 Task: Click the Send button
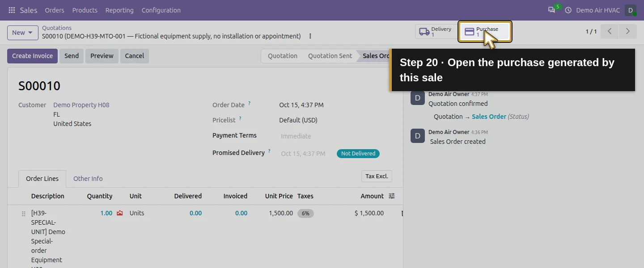tap(72, 56)
